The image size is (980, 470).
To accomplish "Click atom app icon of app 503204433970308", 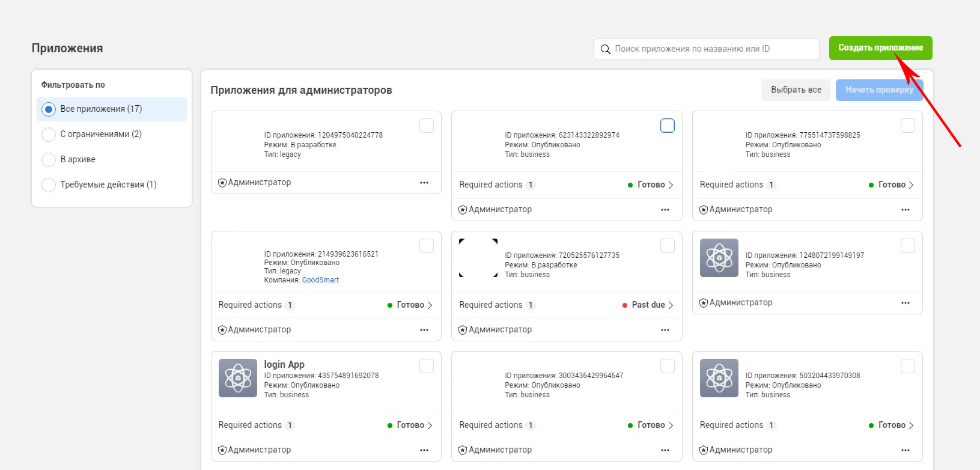I will [x=719, y=378].
